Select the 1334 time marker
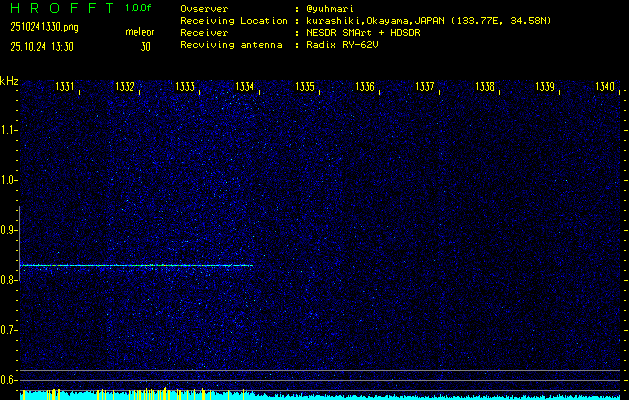This screenshot has width=629, height=400. click(x=244, y=88)
